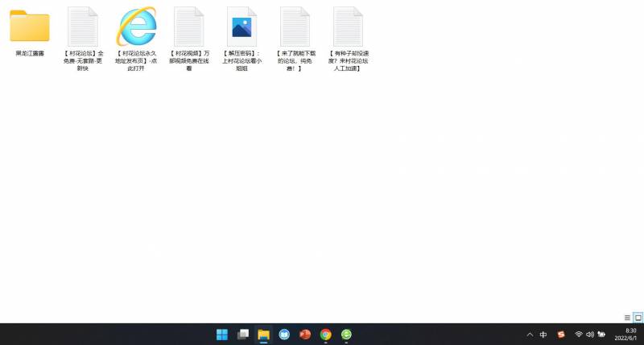Select the 【村花论坛】全免费 text file
The height and width of the screenshot is (345, 644).
pos(83,27)
